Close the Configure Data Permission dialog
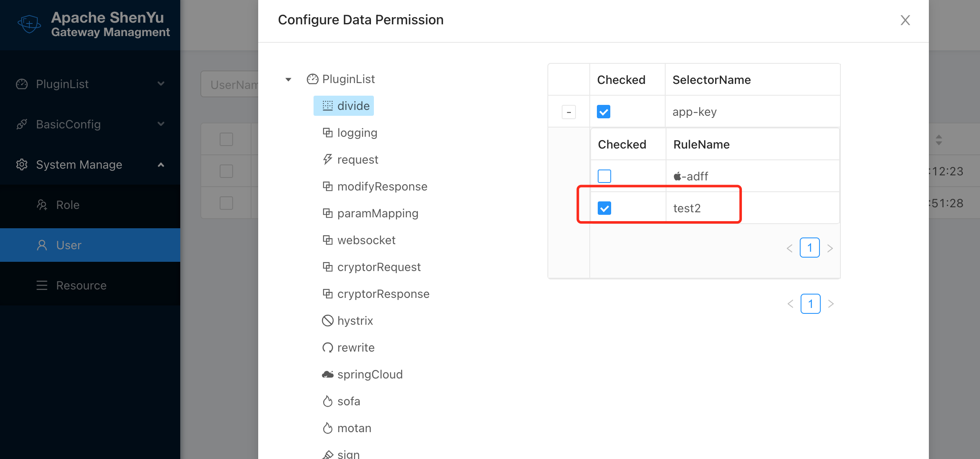 (905, 20)
